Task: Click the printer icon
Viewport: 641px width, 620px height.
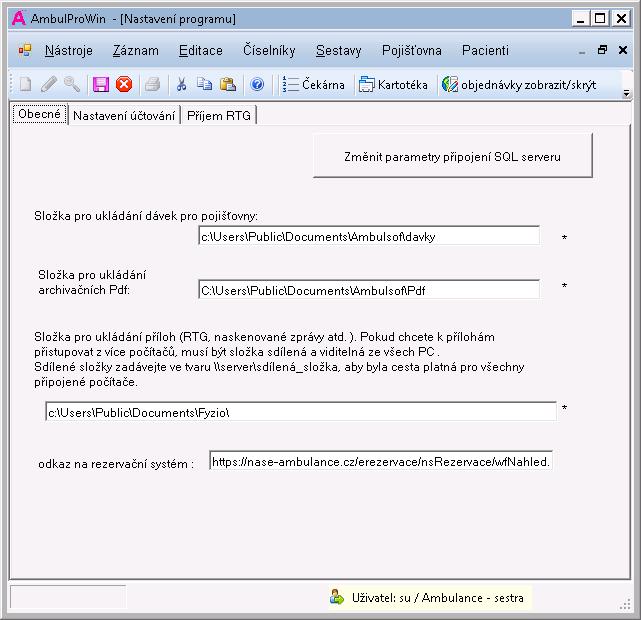Action: click(152, 84)
